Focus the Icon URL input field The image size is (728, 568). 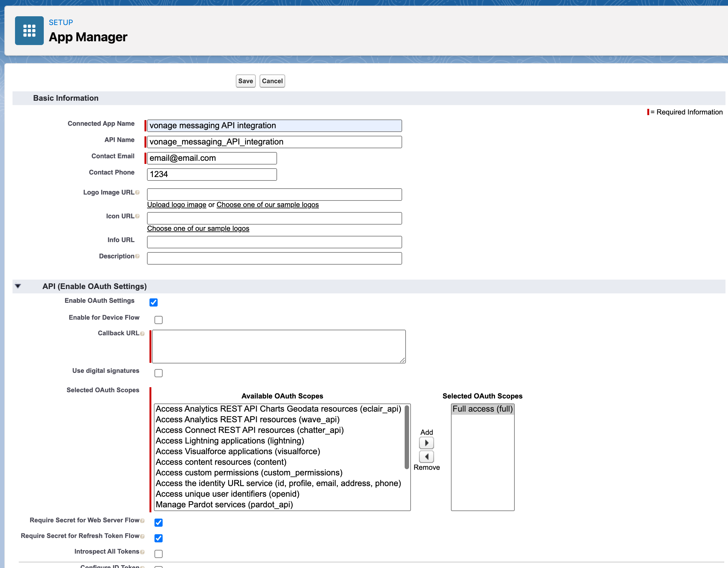click(274, 218)
